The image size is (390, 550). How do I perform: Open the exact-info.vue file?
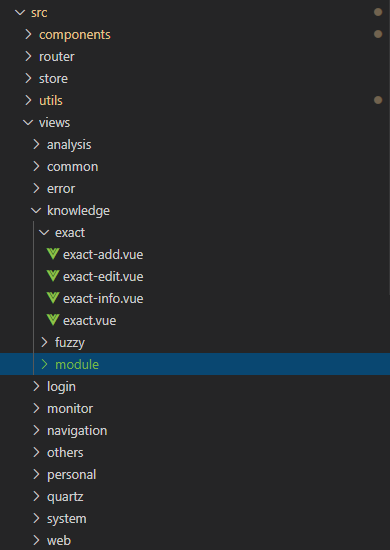(x=103, y=299)
